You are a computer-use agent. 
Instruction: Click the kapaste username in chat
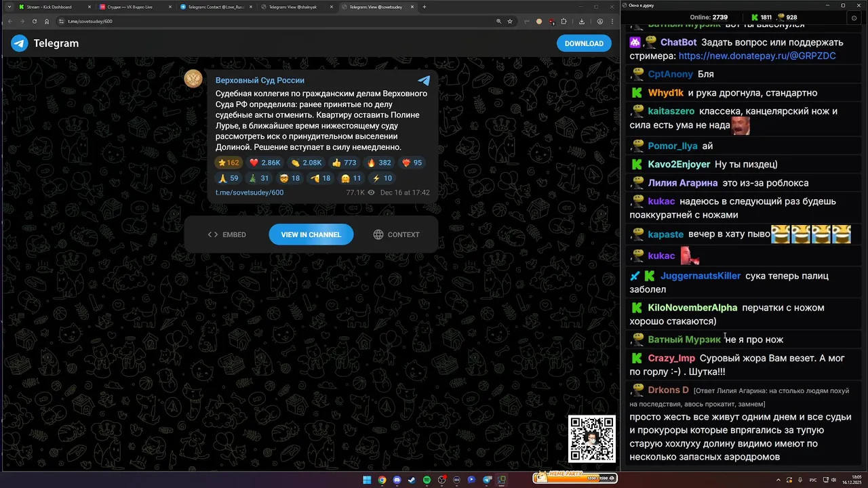click(x=666, y=235)
